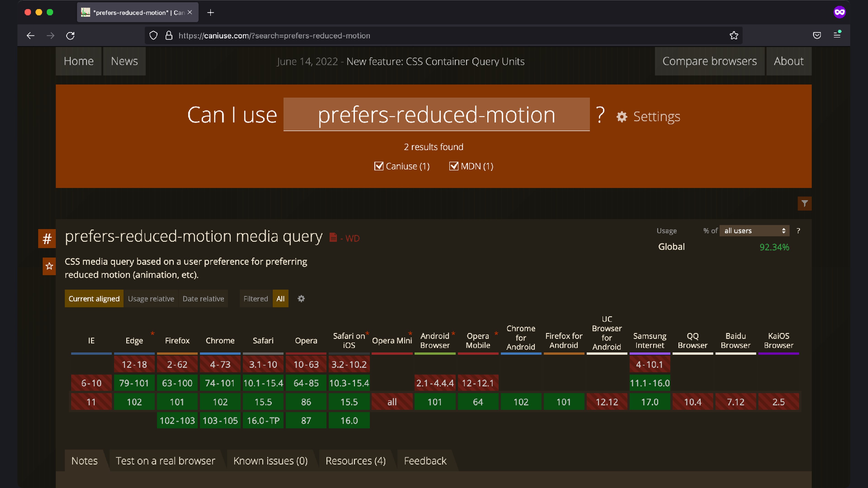Star the prefers-reduced-motion feature
The height and width of the screenshot is (488, 868).
49,266
